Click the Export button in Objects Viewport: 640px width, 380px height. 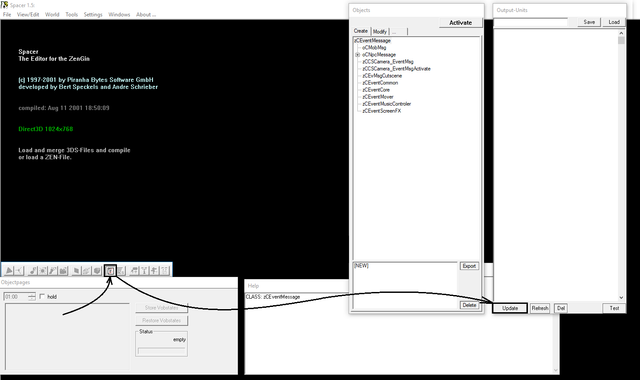coord(469,266)
